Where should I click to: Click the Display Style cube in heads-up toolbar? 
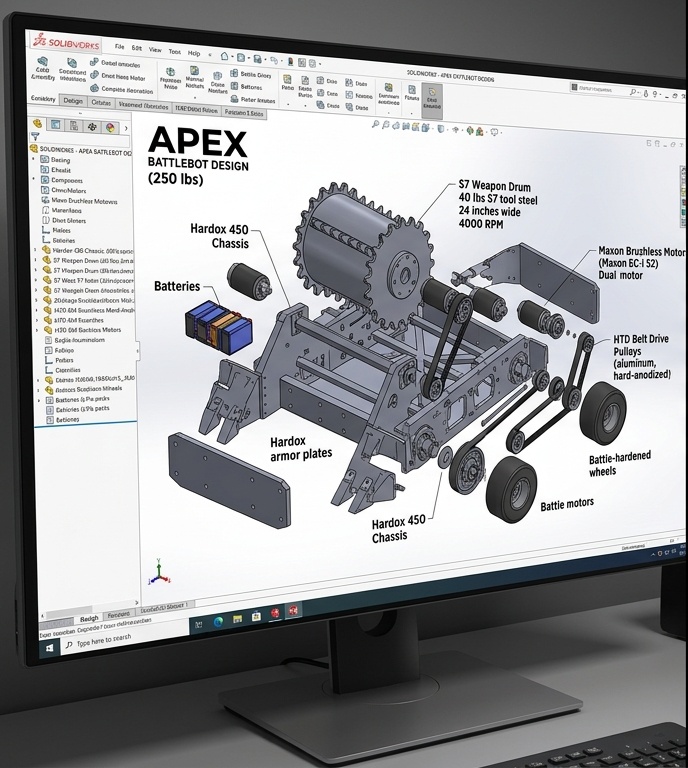[441, 129]
